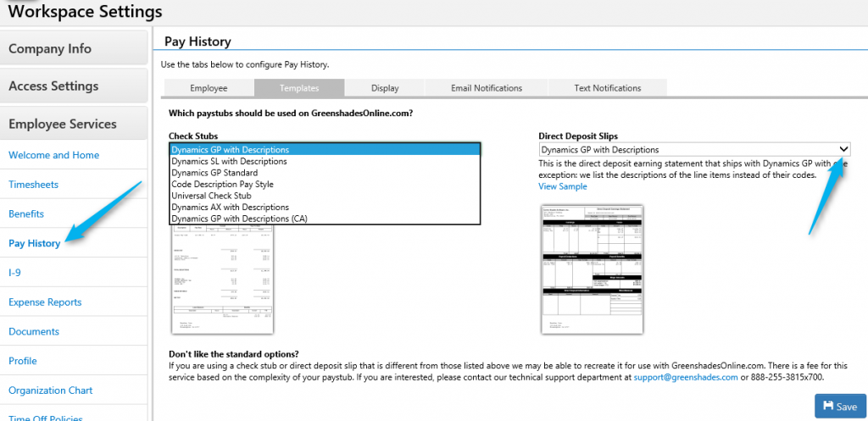Open the Direct Deposit Slips dropdown
This screenshot has height=421, width=868.
[695, 149]
